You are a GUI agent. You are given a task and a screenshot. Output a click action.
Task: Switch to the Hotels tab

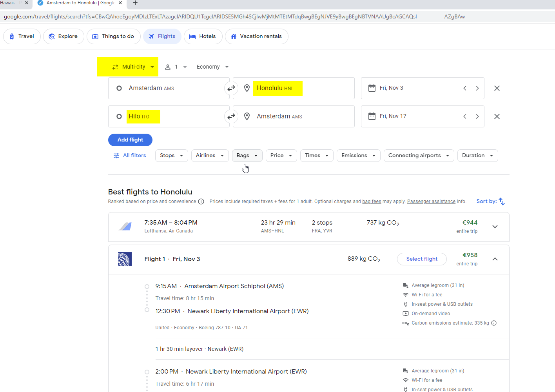click(203, 36)
